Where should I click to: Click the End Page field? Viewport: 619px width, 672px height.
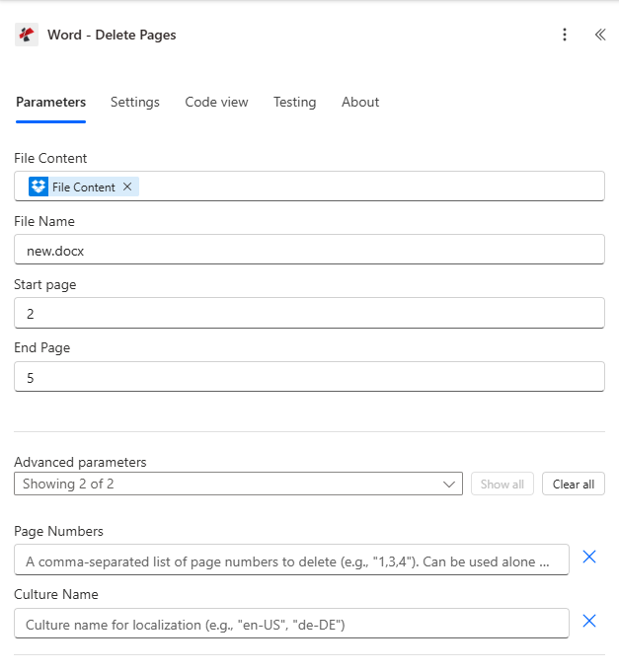point(310,377)
